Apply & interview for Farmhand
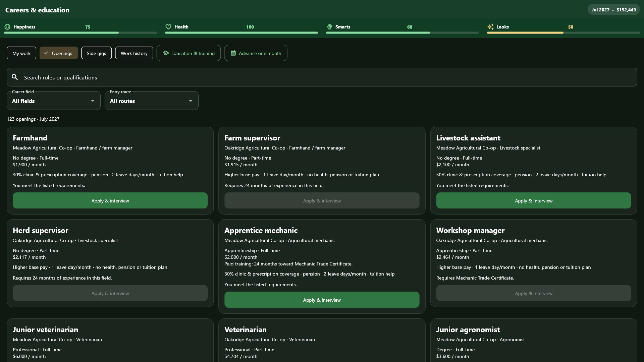644x362 pixels. [110, 200]
